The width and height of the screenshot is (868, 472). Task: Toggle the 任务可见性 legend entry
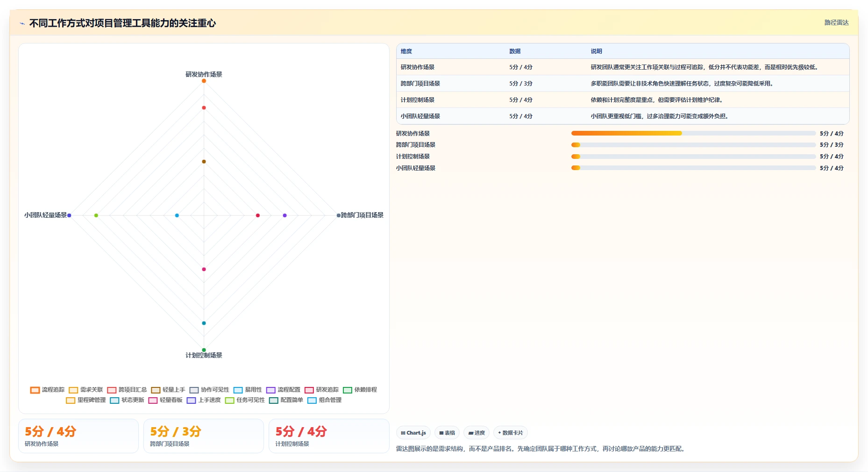pyautogui.click(x=245, y=400)
